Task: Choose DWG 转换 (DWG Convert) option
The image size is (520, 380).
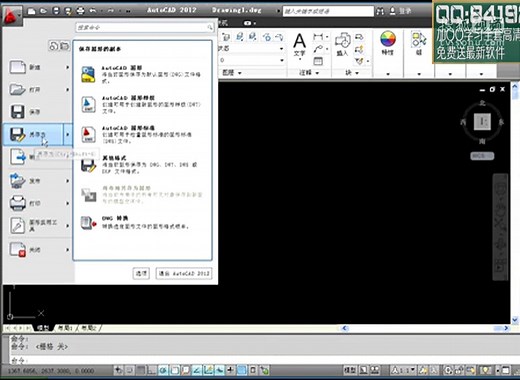Action: [142, 222]
